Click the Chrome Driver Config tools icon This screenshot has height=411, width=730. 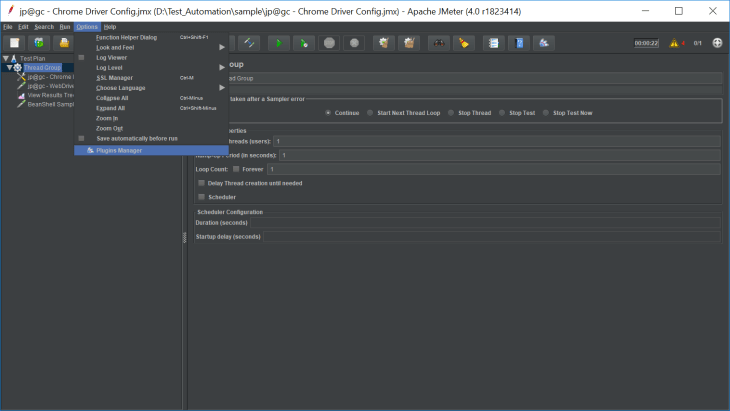click(21, 77)
